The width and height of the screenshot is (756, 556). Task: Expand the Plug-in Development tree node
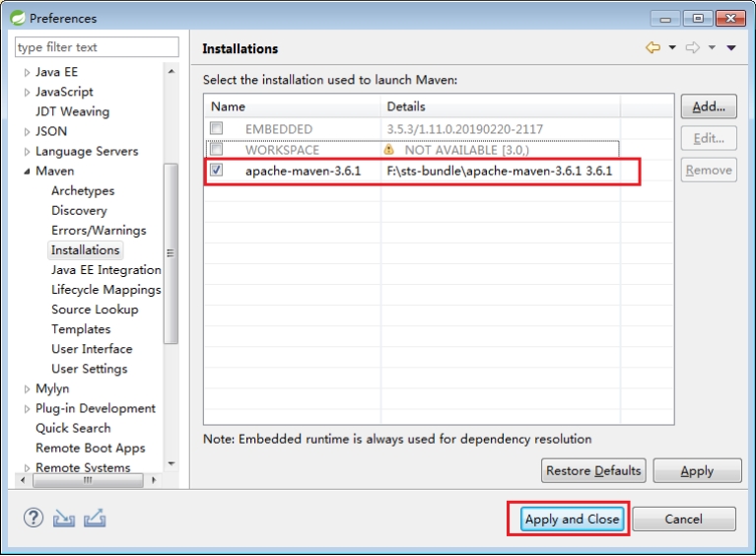(x=27, y=409)
